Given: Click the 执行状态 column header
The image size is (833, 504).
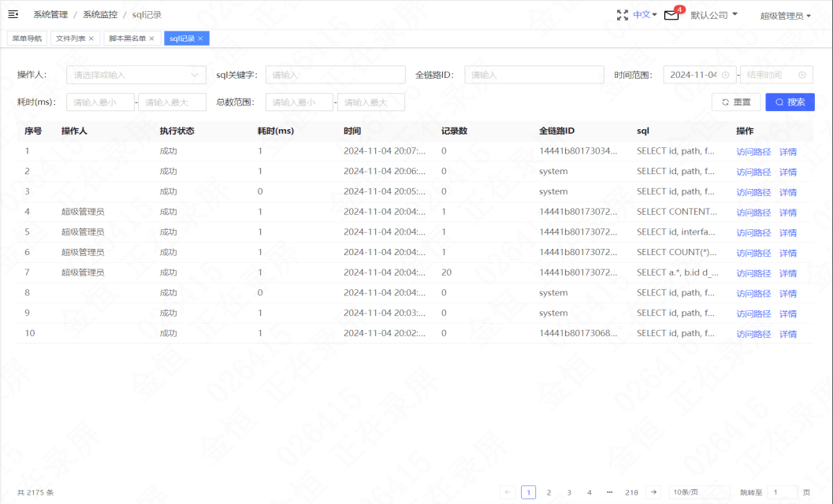Looking at the screenshot, I should (177, 131).
